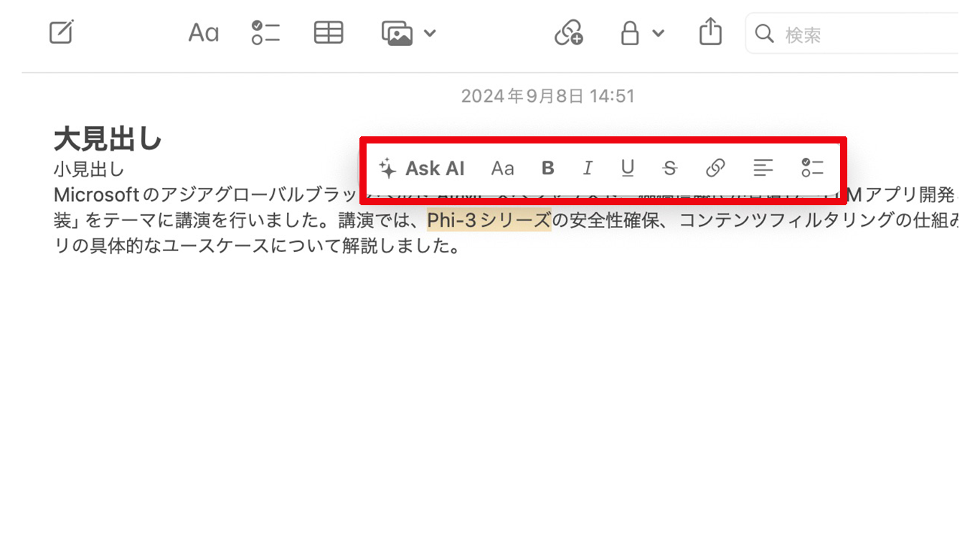Add hyperlink via floating toolbar link icon
The height and width of the screenshot is (551, 980).
[x=715, y=168]
